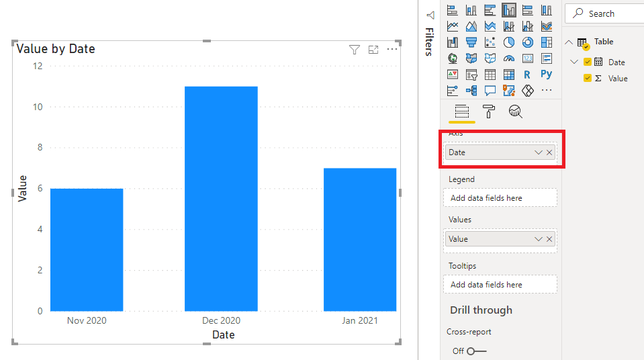The height and width of the screenshot is (360, 644).
Task: Select the waterfall chart visual
Action: 452,42
